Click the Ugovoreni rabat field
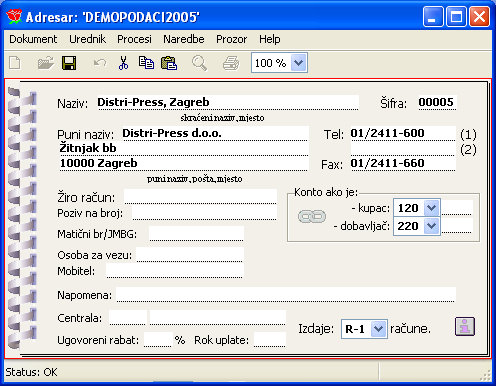 [x=158, y=340]
